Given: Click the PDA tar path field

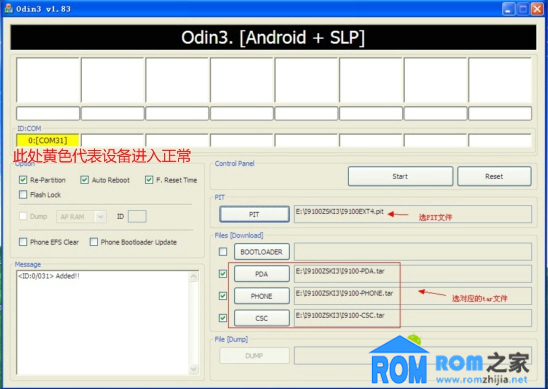Looking at the screenshot, I should point(413,274).
